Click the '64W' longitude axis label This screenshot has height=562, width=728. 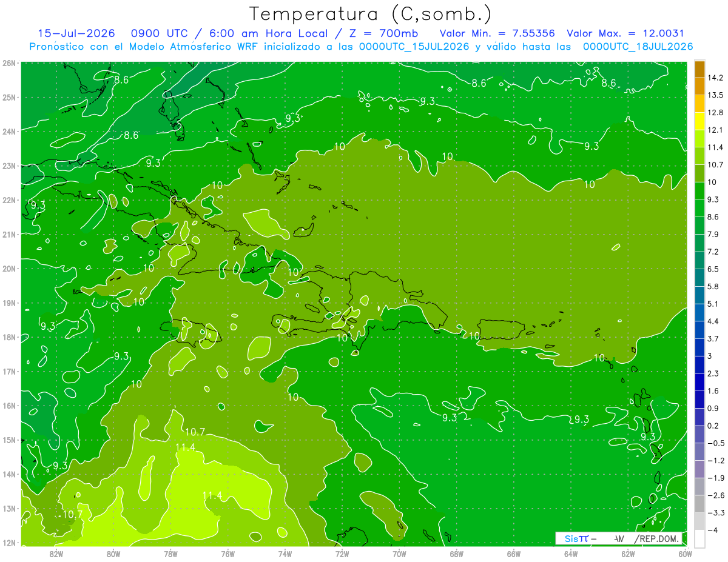point(571,554)
